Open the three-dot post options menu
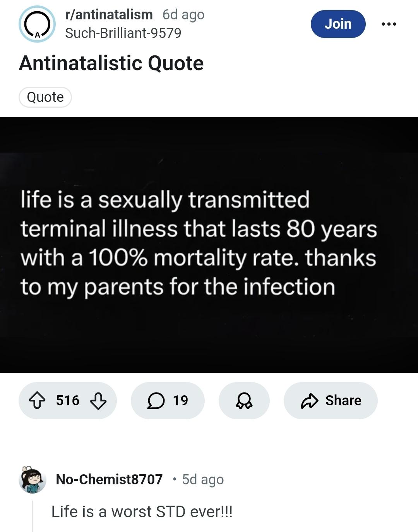Viewport: 418px width, 532px height. [389, 24]
